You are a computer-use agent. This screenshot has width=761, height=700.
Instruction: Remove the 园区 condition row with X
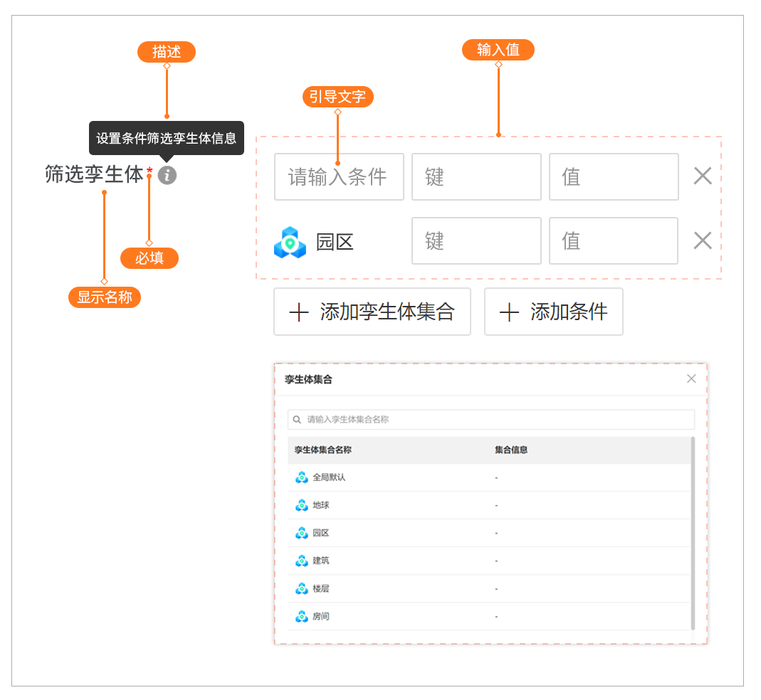(702, 241)
